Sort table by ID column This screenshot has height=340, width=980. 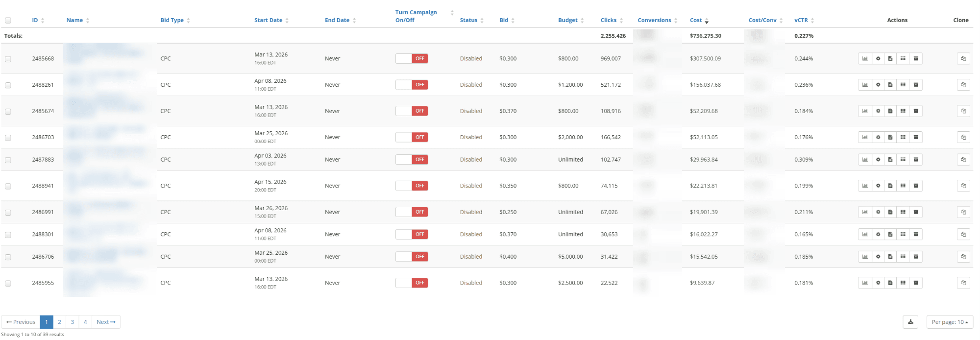pyautogui.click(x=38, y=20)
